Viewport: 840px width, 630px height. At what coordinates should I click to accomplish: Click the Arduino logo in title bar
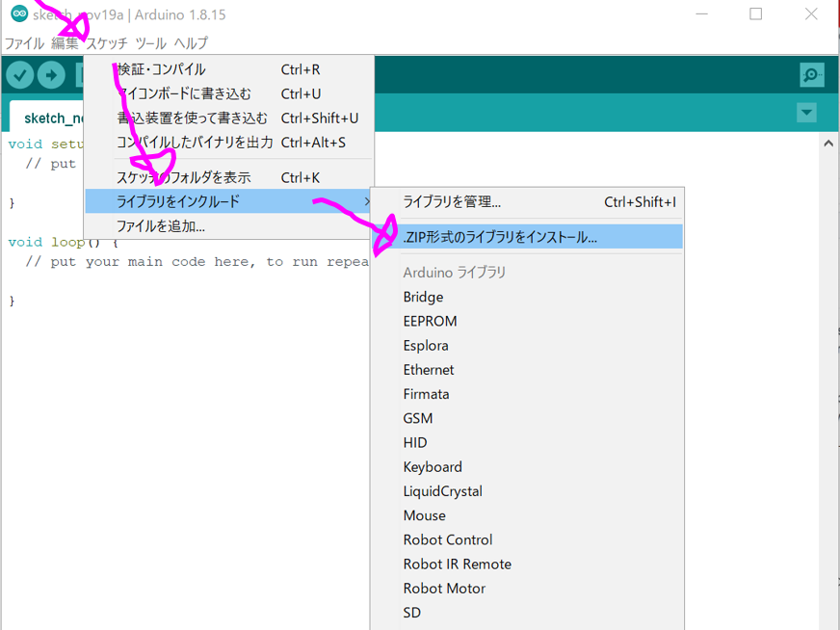(18, 14)
